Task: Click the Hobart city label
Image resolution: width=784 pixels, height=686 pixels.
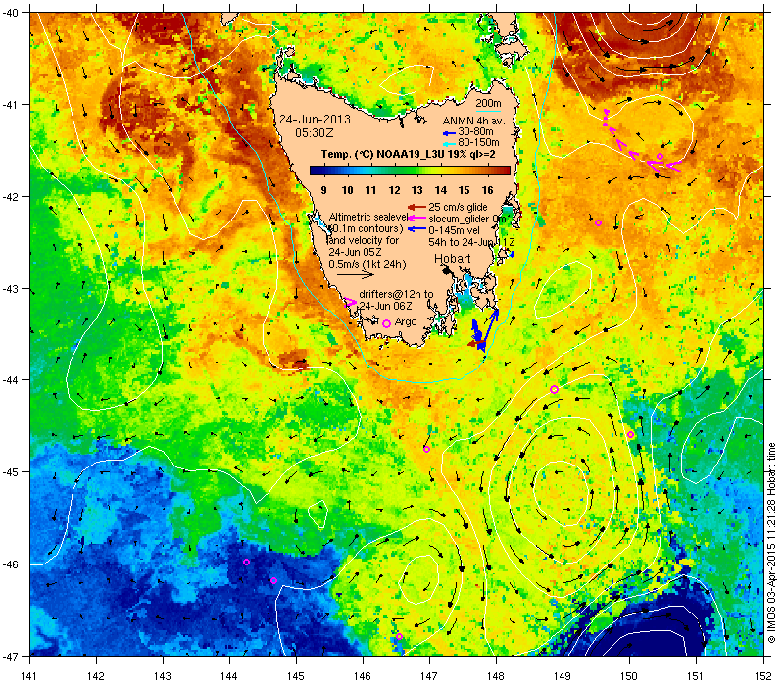Action: point(453,258)
